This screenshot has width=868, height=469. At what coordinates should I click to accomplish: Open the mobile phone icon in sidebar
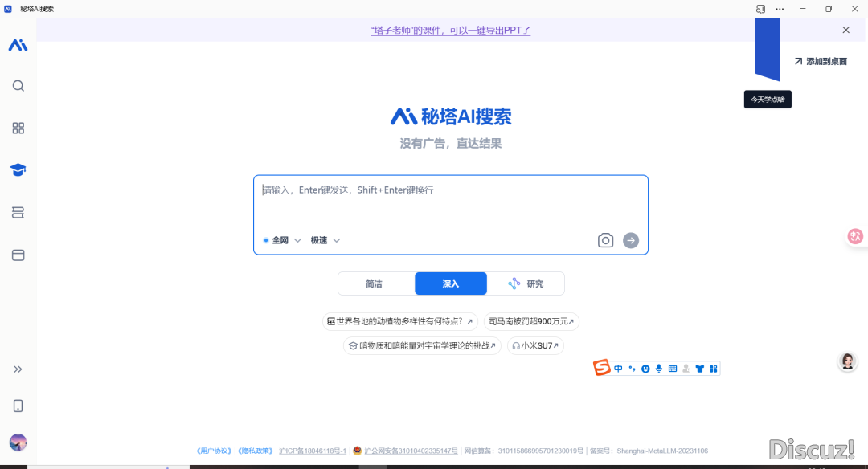pyautogui.click(x=18, y=406)
